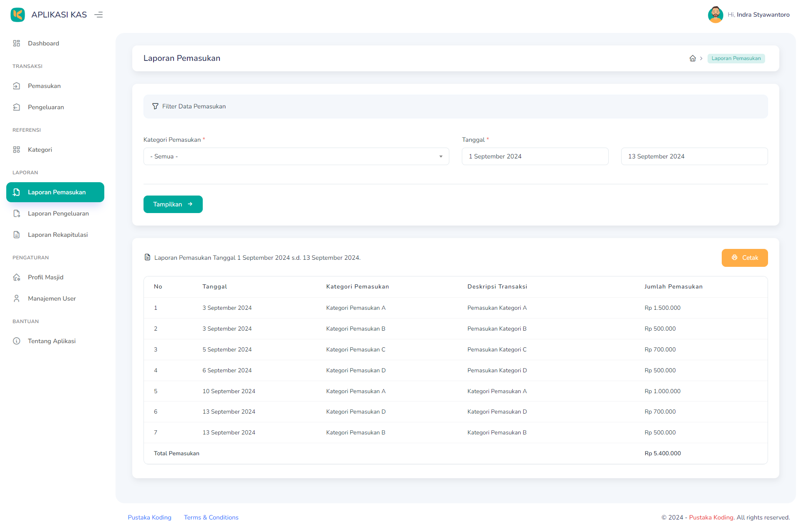Go to Dashboard from the sidebar

pyautogui.click(x=43, y=43)
